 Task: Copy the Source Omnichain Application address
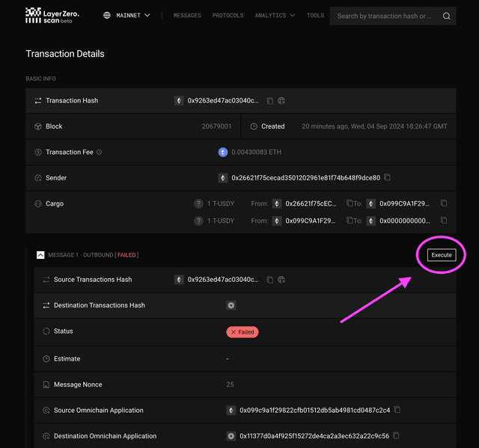pyautogui.click(x=397, y=410)
